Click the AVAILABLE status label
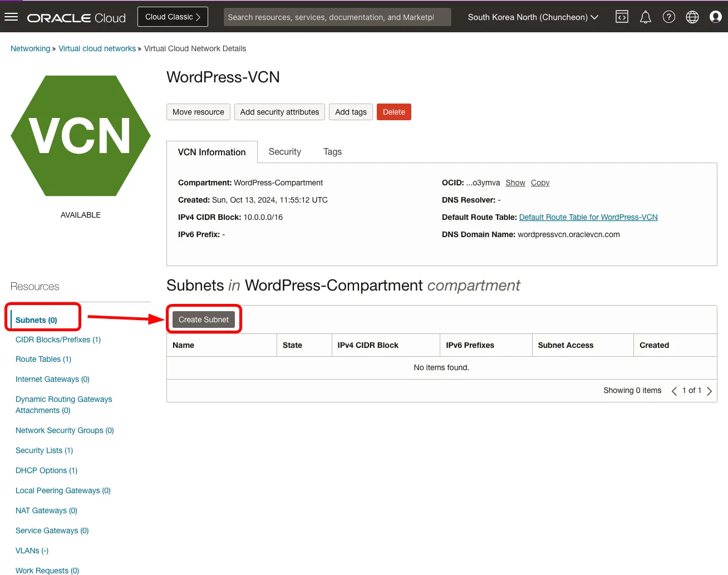Screen dimensions: 728x575 pyautogui.click(x=81, y=215)
